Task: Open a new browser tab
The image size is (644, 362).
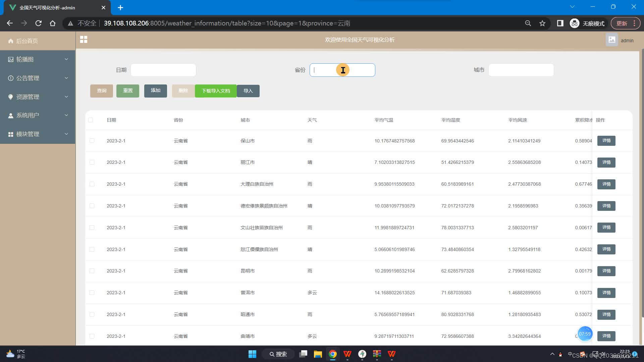Action: pyautogui.click(x=120, y=7)
